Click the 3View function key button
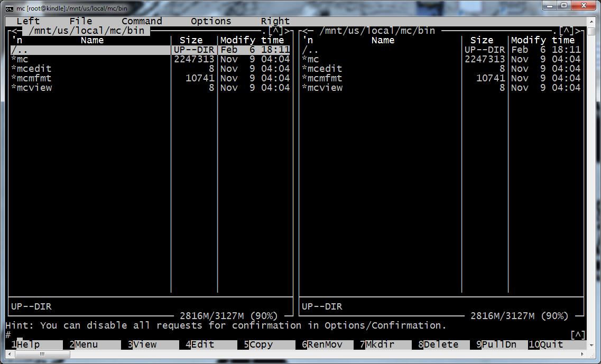The width and height of the screenshot is (601, 364). click(153, 344)
